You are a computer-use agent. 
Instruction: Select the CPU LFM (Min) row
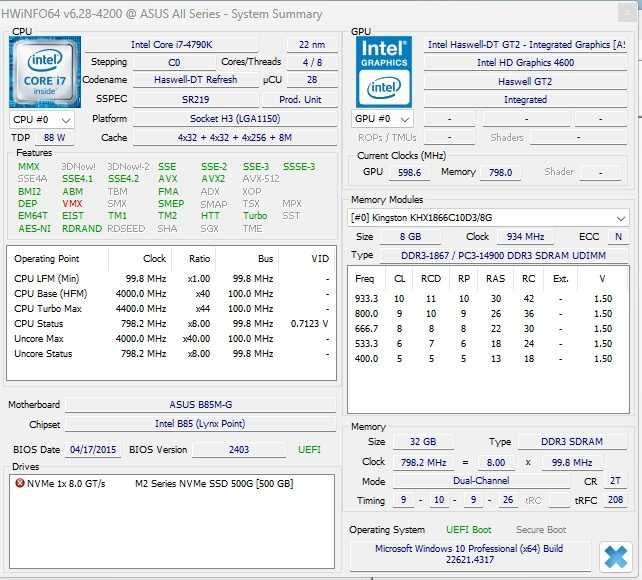172,279
